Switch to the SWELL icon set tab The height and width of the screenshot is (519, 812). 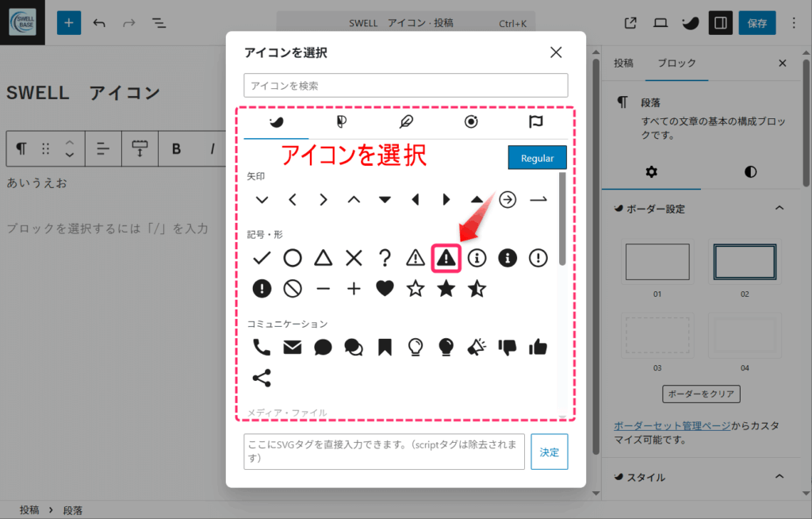[x=276, y=122]
